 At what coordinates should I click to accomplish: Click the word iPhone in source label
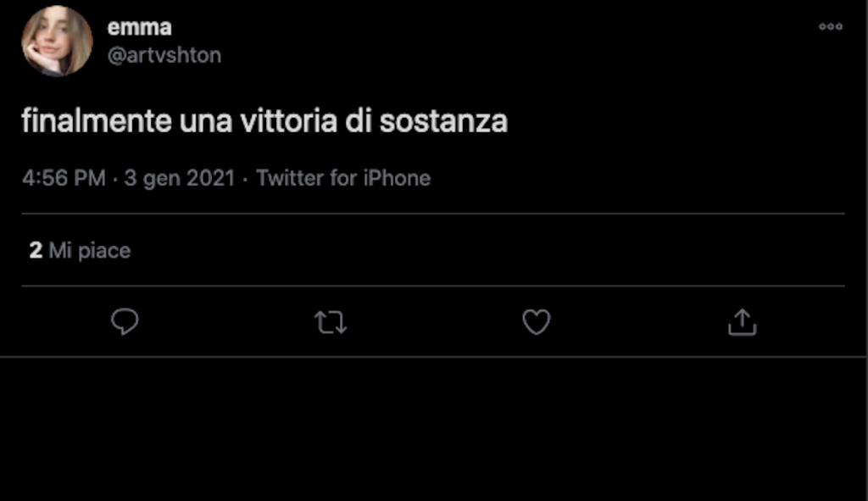tap(397, 179)
